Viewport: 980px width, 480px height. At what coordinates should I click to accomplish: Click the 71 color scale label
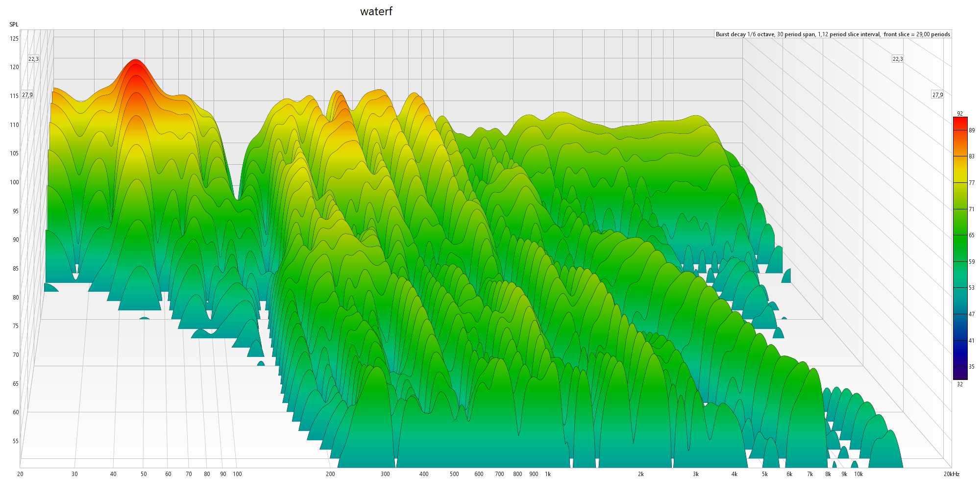coord(972,209)
